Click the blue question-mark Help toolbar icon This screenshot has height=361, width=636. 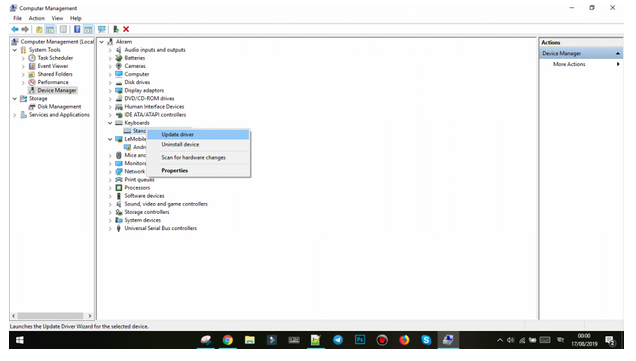[x=77, y=29]
